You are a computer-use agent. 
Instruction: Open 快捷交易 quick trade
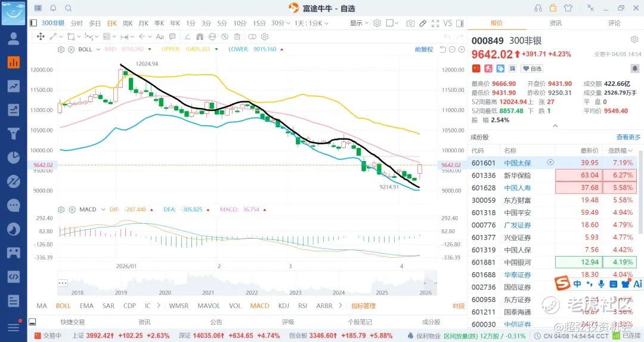click(x=72, y=322)
